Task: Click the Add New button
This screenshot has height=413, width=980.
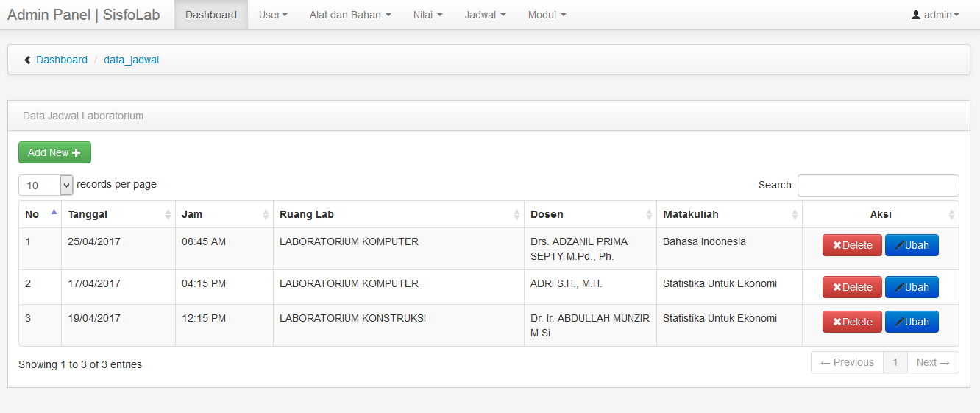Action: pos(54,152)
